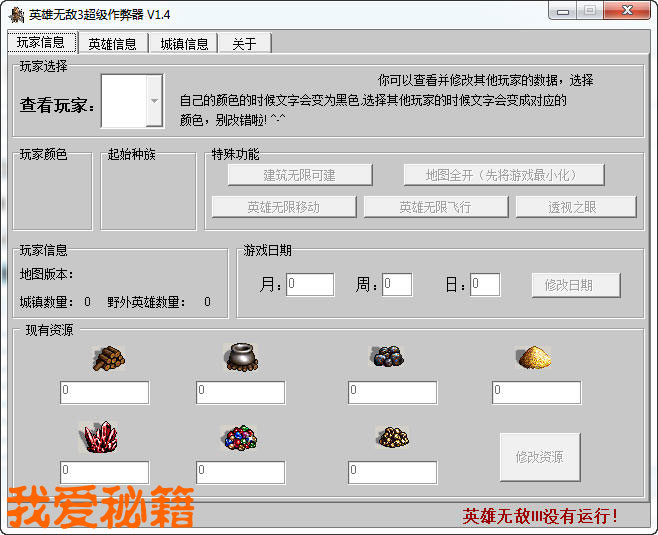This screenshot has height=535, width=658.
Task: Click the yellow sulfur pile icon
Action: (x=534, y=357)
